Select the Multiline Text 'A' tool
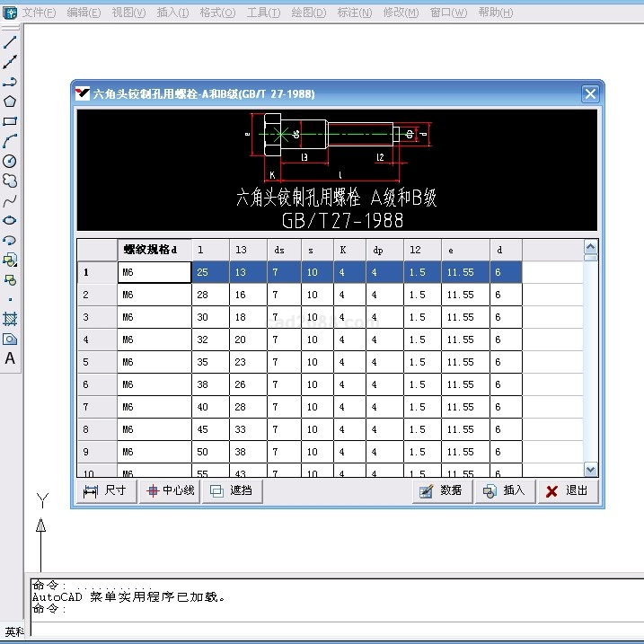 coord(10,358)
